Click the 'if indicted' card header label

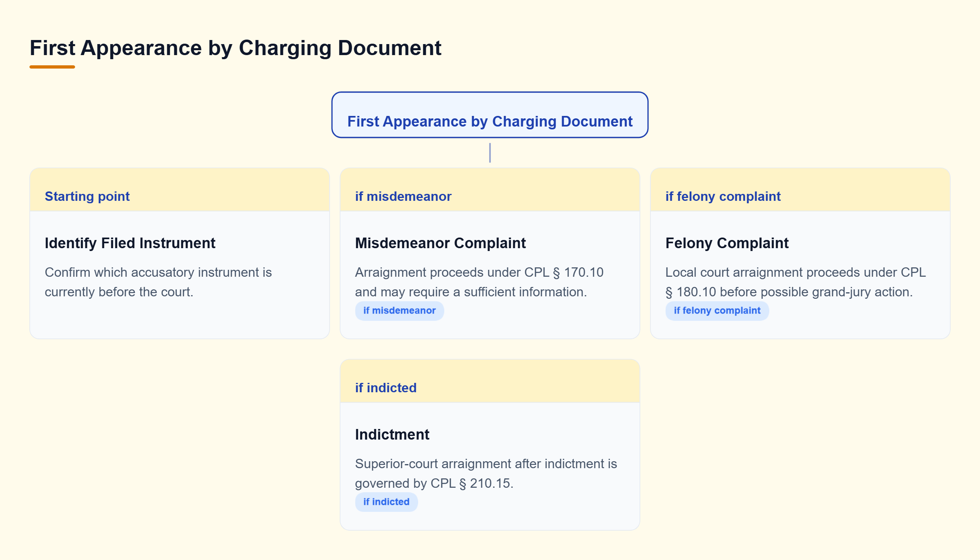click(x=385, y=388)
